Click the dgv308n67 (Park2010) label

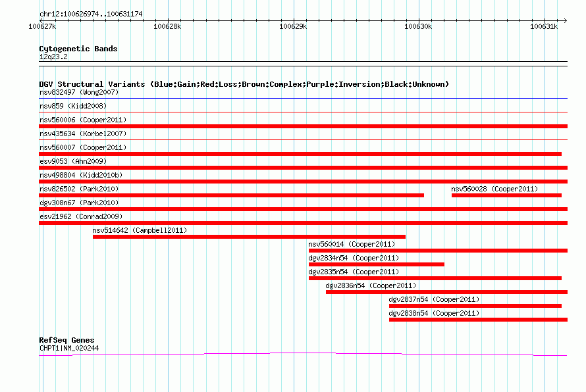79,203
